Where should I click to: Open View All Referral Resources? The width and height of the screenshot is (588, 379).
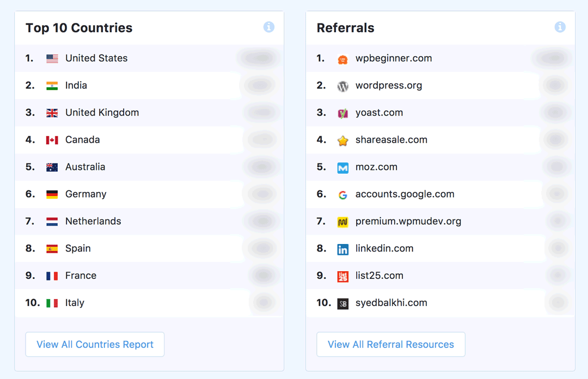click(391, 344)
